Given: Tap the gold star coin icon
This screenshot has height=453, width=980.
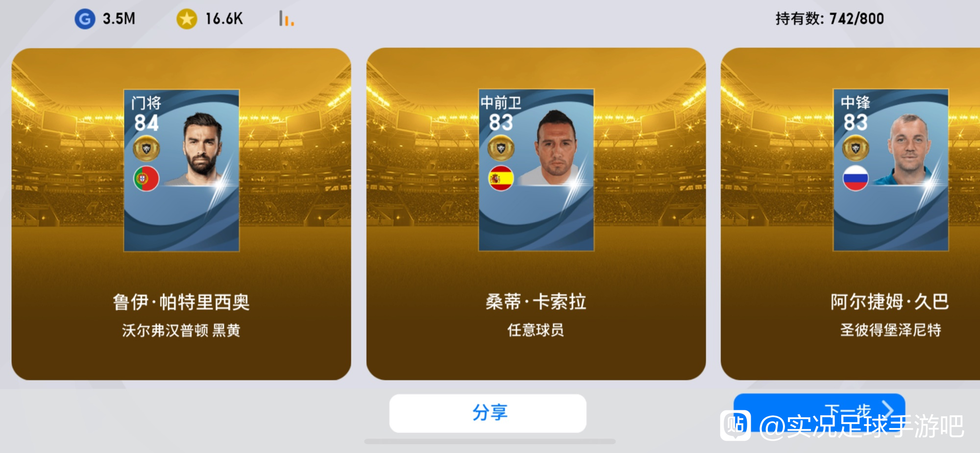Looking at the screenshot, I should pyautogui.click(x=187, y=19).
